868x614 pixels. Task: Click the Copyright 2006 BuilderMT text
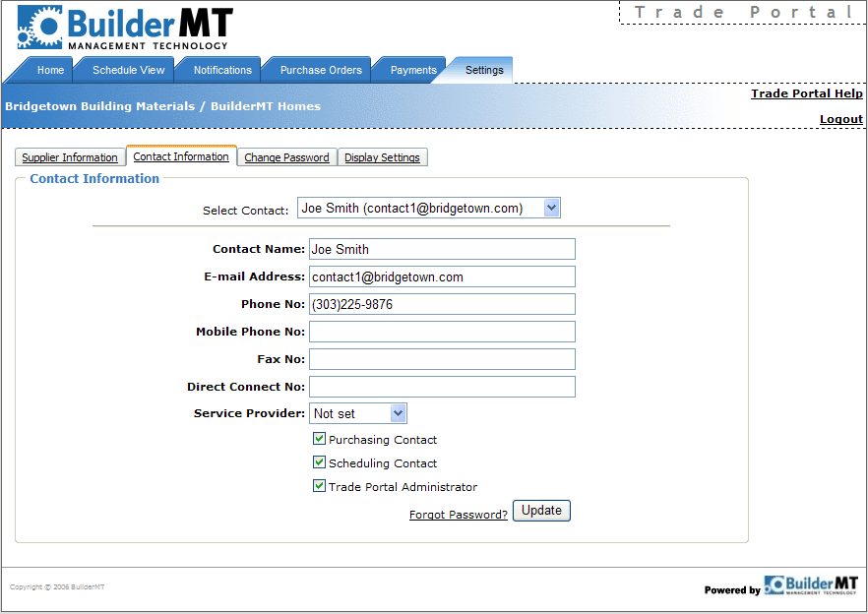pyautogui.click(x=57, y=586)
